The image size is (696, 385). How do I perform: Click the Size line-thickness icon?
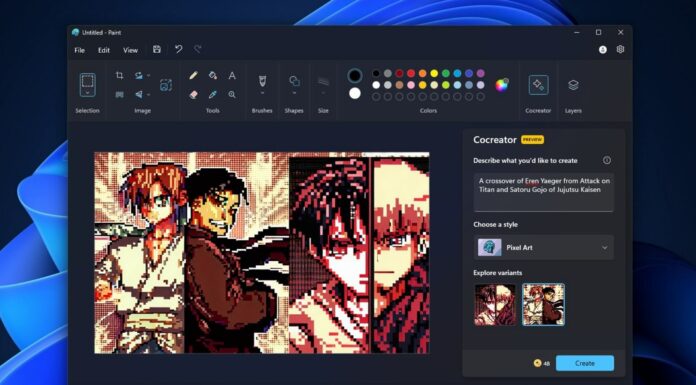(x=323, y=81)
